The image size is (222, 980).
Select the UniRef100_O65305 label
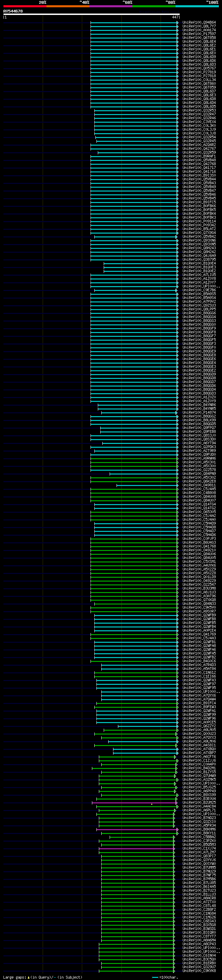pyautogui.click(x=199, y=512)
